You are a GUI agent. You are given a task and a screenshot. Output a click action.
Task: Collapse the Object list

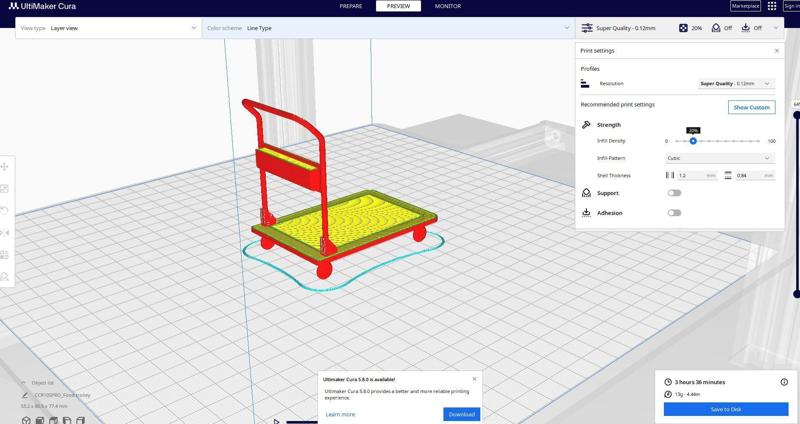(23, 383)
